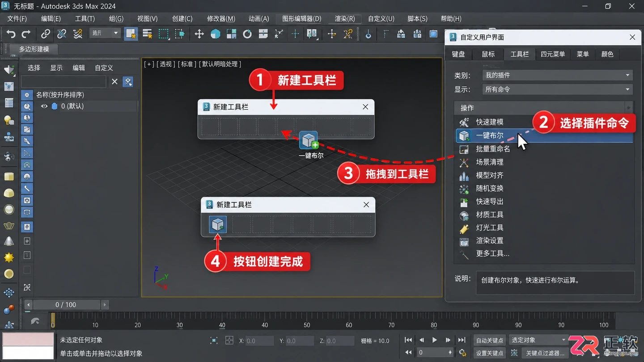Choose the rectangular selection region icon
Image resolution: width=644 pixels, height=362 pixels.
click(x=164, y=34)
